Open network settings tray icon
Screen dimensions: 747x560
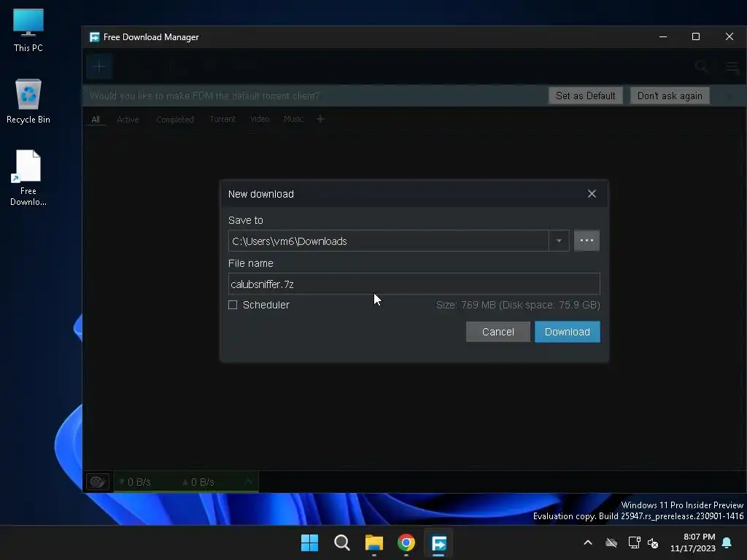coord(634,542)
